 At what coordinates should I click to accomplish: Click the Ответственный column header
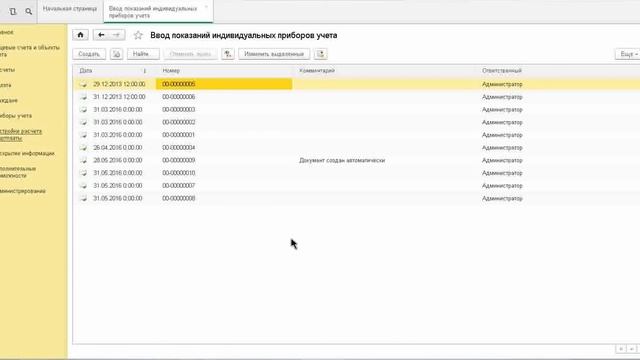coord(502,71)
